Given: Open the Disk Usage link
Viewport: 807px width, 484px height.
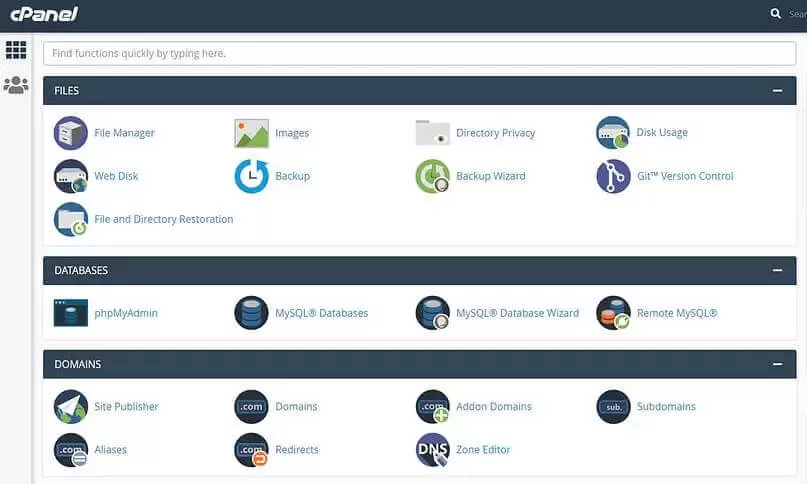Looking at the screenshot, I should (662, 132).
